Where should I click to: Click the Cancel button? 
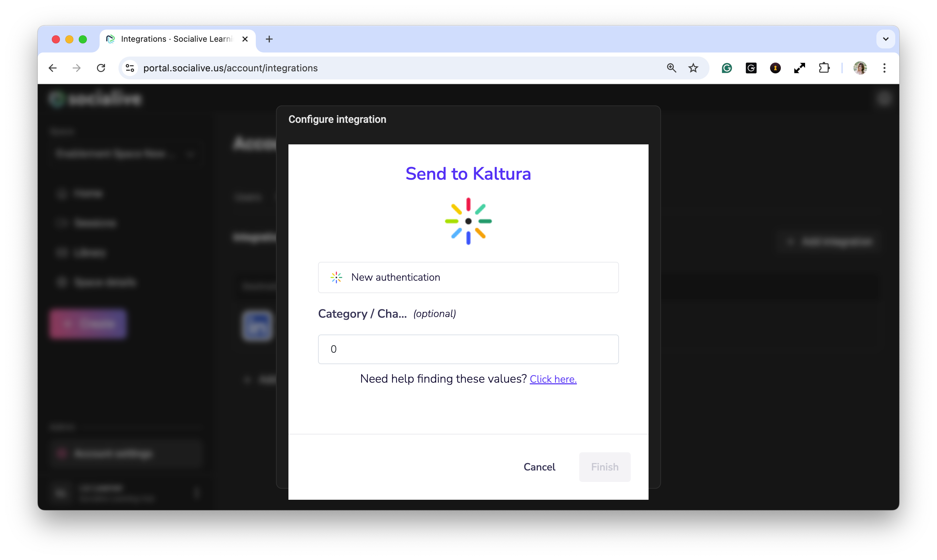(539, 467)
